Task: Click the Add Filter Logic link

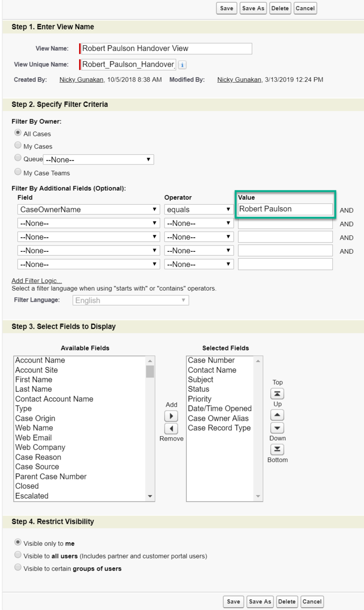Action: [x=37, y=281]
